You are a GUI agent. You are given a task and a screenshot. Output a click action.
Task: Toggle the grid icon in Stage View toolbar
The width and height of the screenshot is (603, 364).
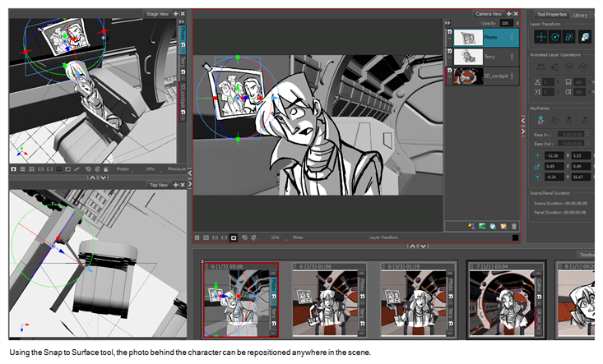[x=22, y=168]
